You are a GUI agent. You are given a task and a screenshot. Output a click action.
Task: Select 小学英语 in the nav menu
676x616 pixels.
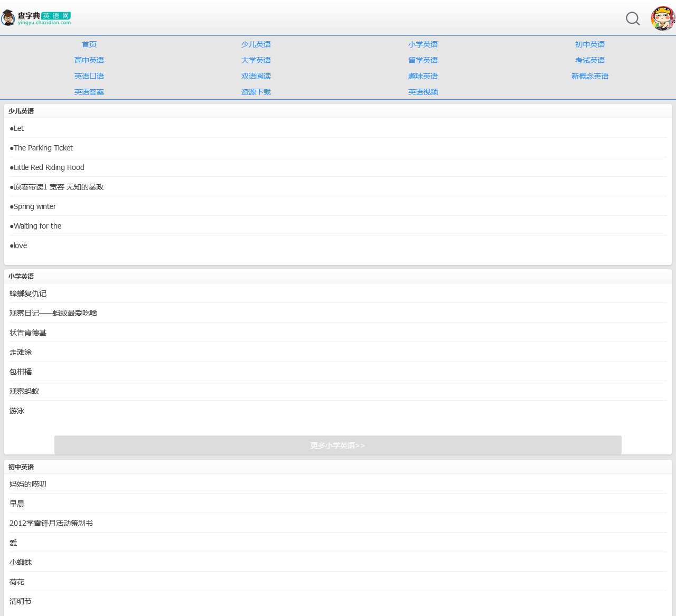[423, 44]
